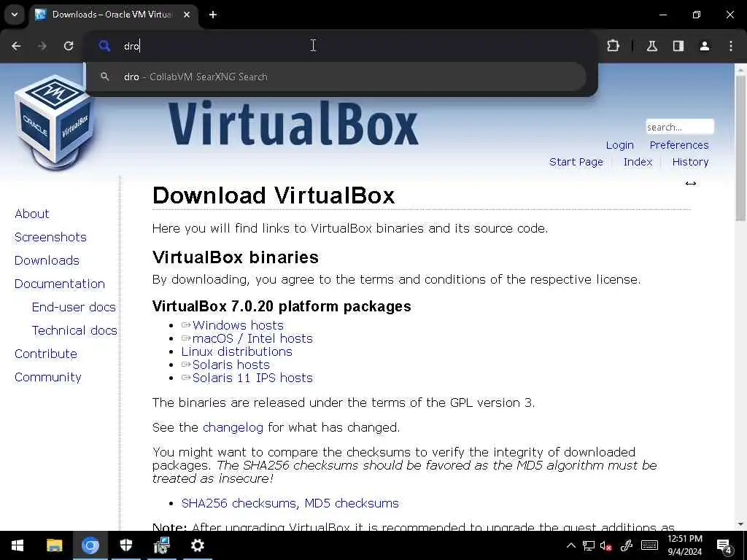This screenshot has width=747, height=560.
Task: Click the page search input box
Action: [x=680, y=127]
